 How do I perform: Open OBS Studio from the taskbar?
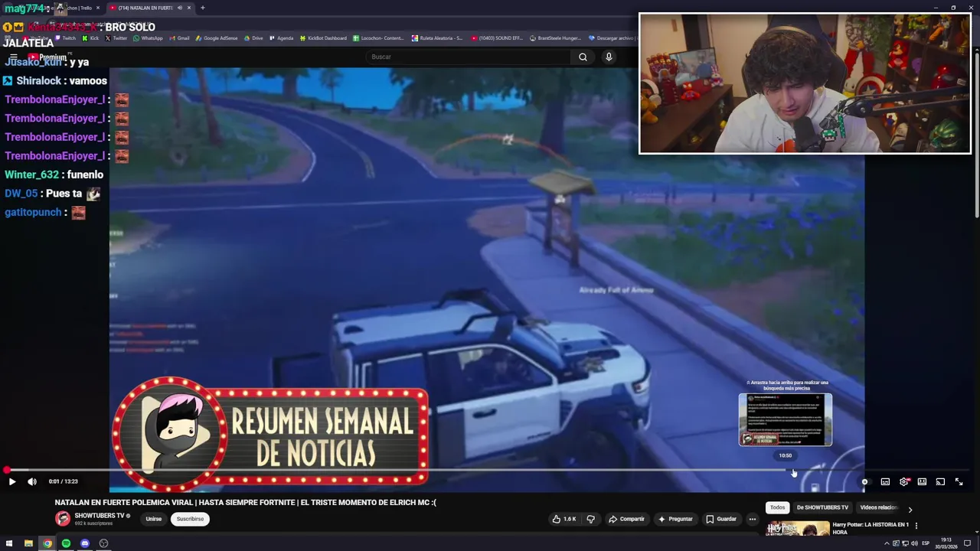[x=103, y=543]
